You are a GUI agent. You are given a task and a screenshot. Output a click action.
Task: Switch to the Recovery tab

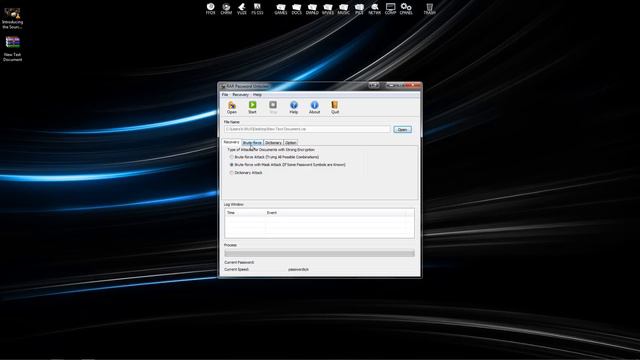coord(231,142)
